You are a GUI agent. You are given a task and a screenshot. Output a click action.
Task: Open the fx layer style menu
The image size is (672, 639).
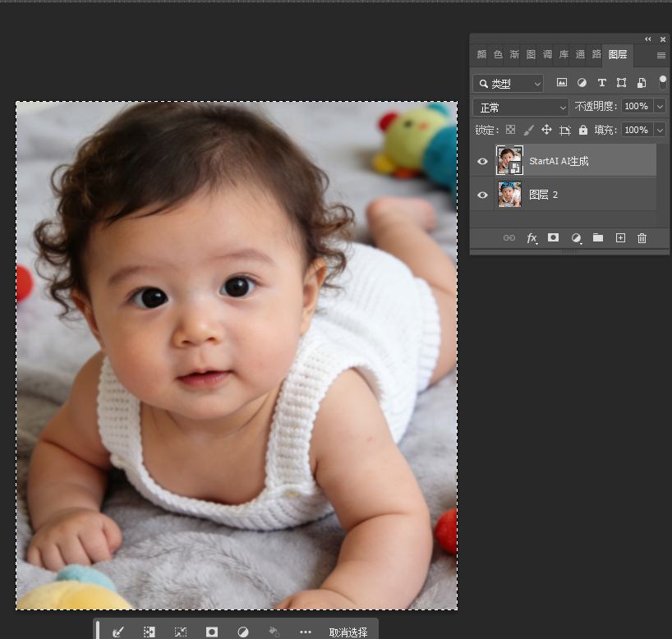pos(532,237)
